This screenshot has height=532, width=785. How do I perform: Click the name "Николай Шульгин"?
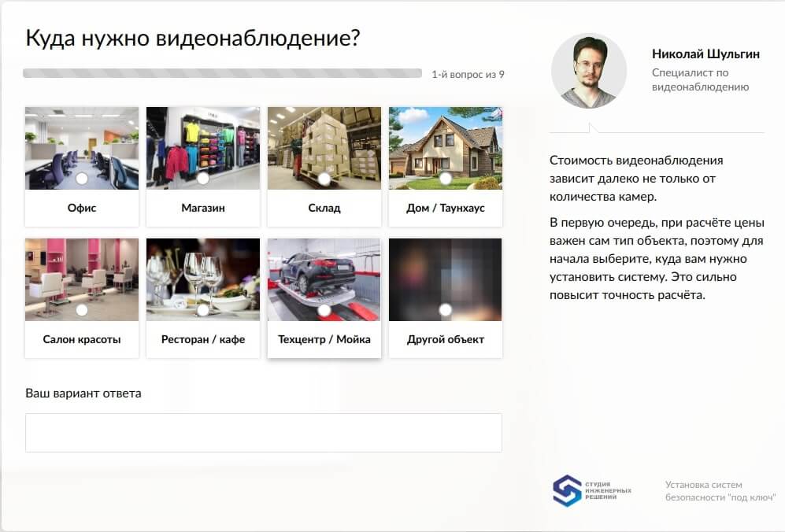coord(705,54)
